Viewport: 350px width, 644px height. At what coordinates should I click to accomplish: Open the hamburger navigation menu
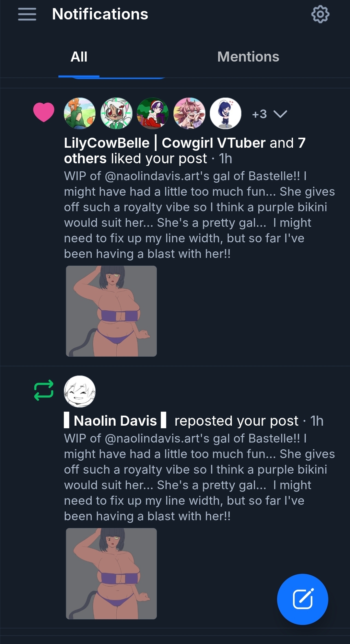[27, 14]
